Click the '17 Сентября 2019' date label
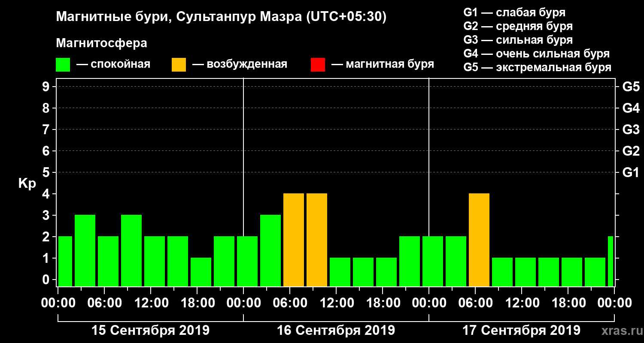 pyautogui.click(x=522, y=331)
